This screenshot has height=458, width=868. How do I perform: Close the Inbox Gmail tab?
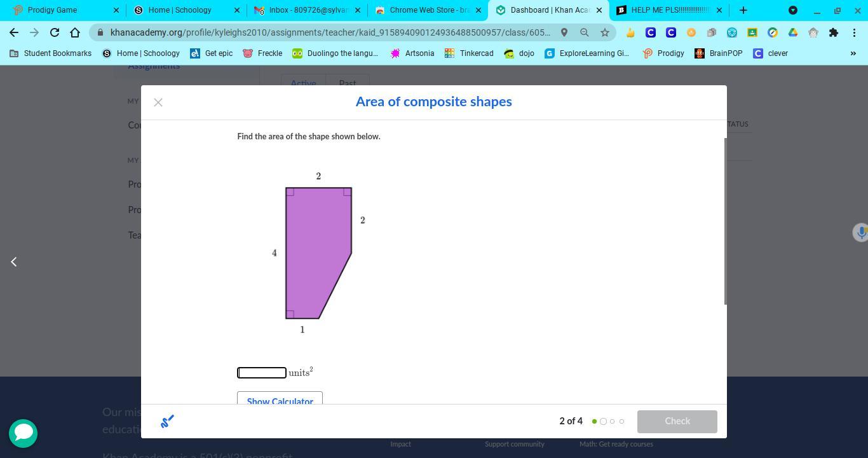358,10
